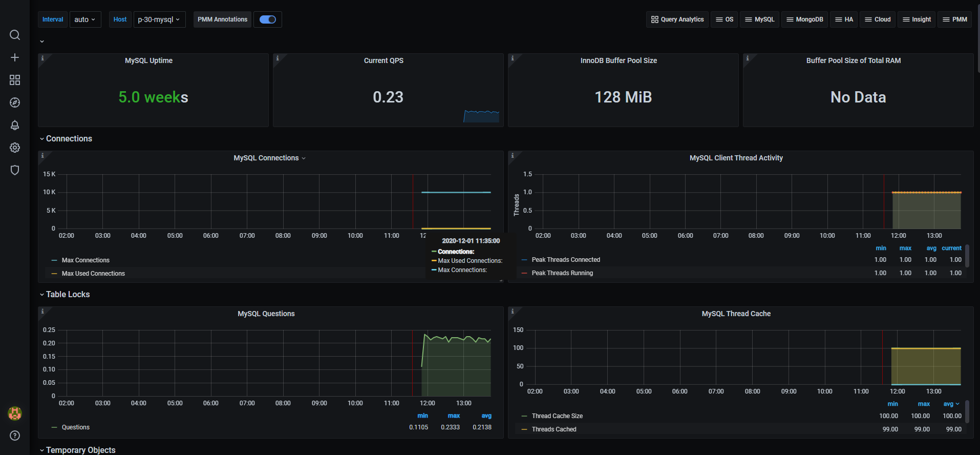Click the Query Analytics button
Image resolution: width=980 pixels, height=455 pixels.
point(677,19)
